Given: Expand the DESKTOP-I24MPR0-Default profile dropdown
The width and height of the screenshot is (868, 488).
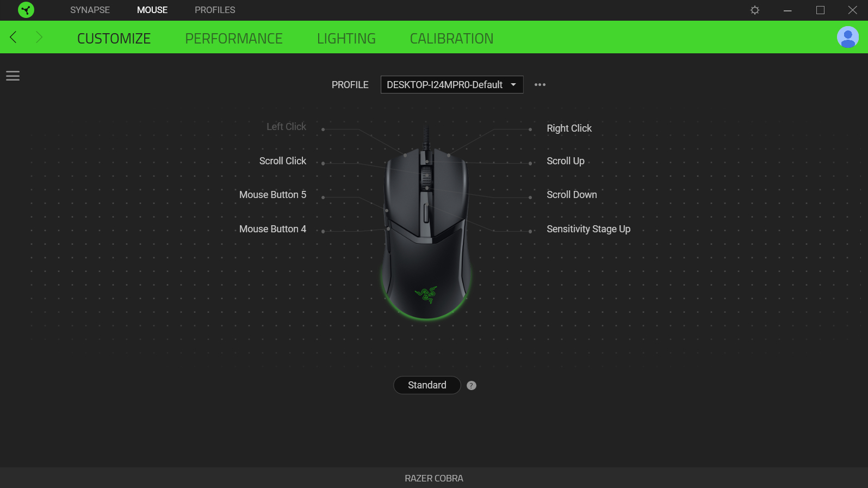Looking at the screenshot, I should (x=452, y=84).
